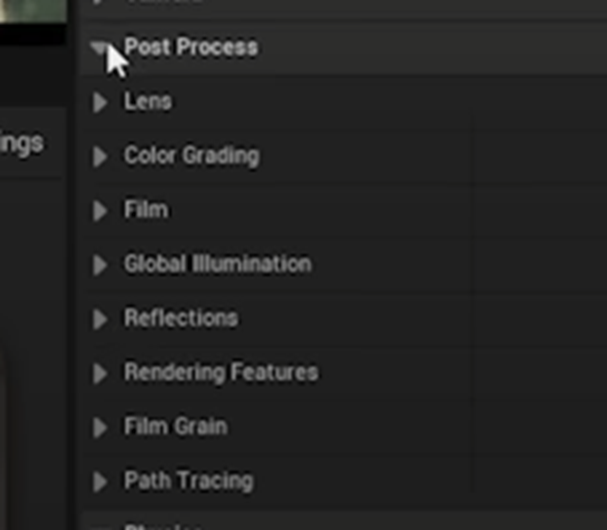Click the Rendering Features label
The height and width of the screenshot is (530, 607).
point(220,372)
